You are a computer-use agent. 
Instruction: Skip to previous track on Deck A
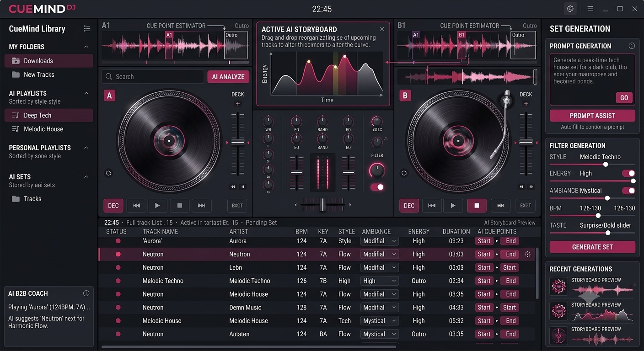[x=136, y=206]
